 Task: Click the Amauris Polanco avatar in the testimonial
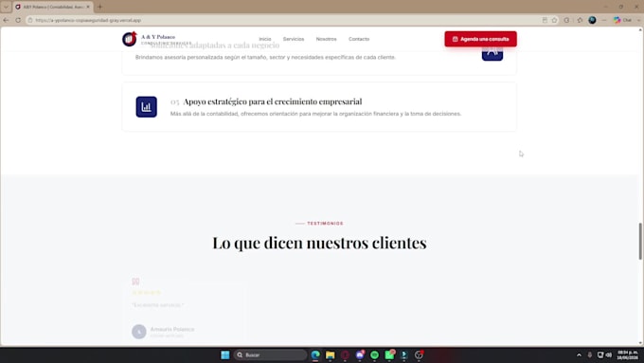point(139,332)
